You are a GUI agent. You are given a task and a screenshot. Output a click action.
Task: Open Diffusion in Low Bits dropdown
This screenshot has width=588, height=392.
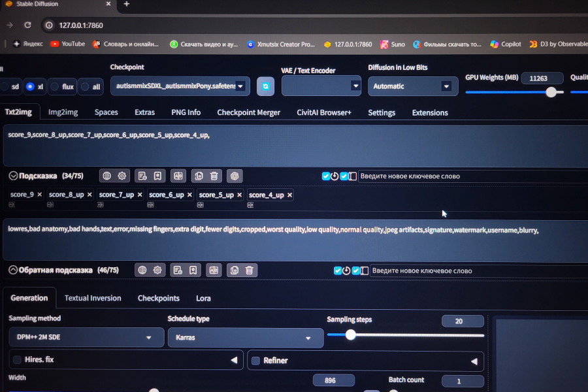coord(413,86)
